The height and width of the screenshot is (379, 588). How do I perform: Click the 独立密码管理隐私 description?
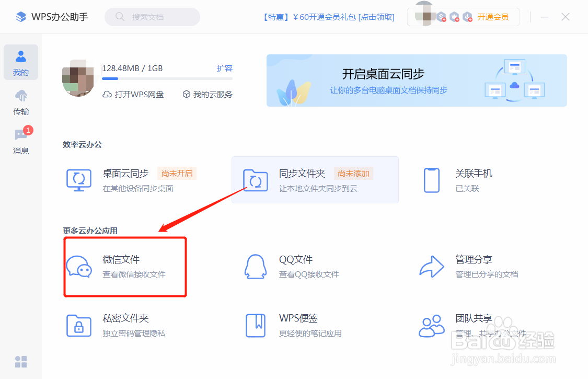point(134,333)
